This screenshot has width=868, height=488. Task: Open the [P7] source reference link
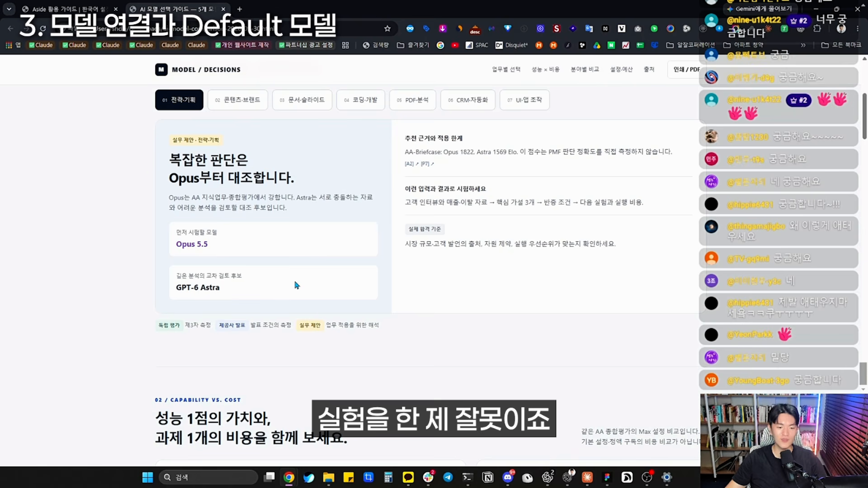(427, 164)
